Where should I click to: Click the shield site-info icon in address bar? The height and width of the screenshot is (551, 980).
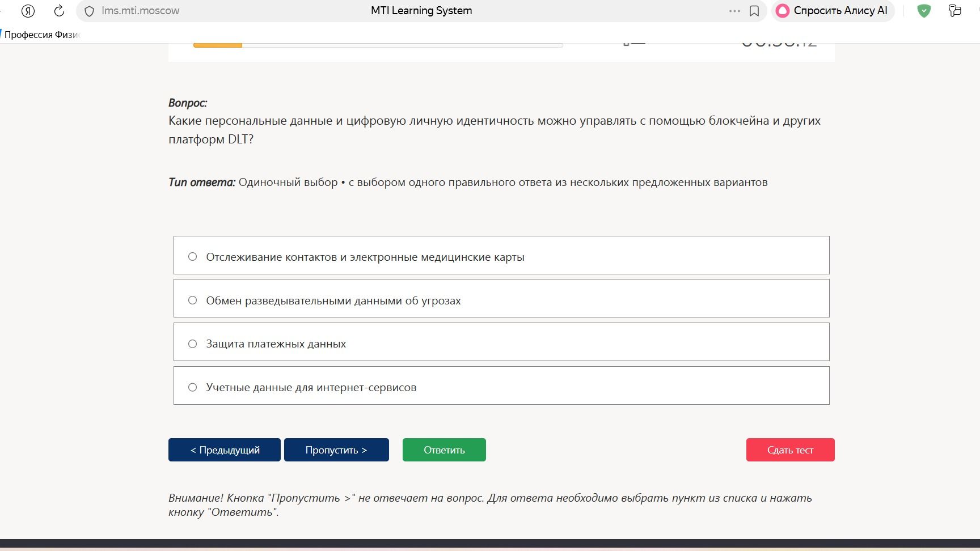[89, 11]
